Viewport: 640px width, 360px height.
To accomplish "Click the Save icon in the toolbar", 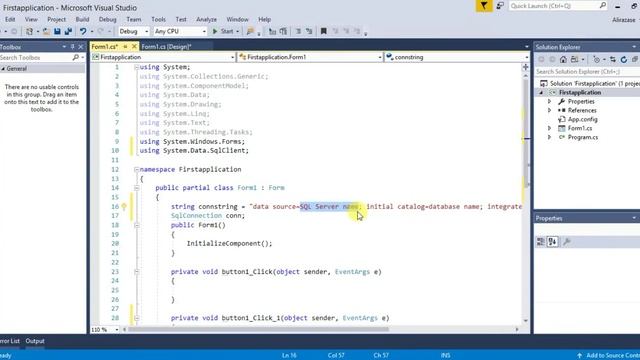I will click(57, 31).
